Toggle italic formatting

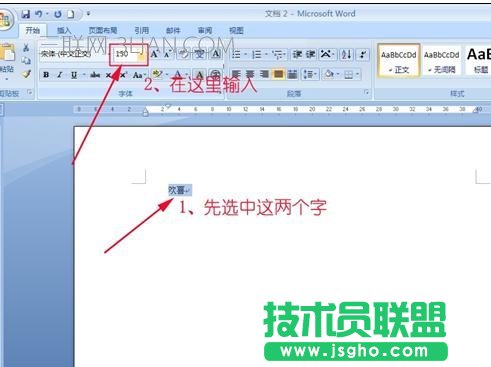click(x=60, y=75)
